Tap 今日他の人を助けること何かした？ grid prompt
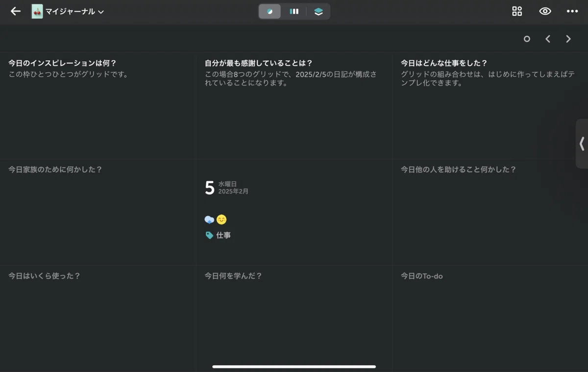This screenshot has height=372, width=588. point(459,169)
